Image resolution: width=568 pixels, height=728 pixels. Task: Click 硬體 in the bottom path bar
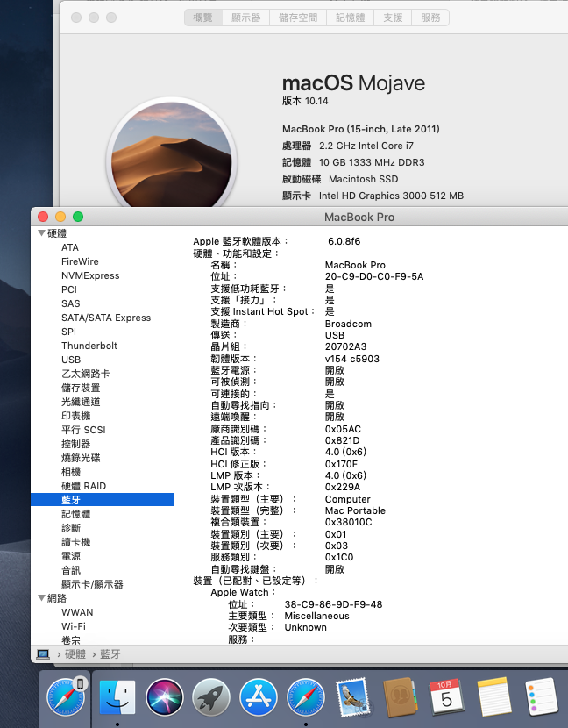click(x=75, y=654)
